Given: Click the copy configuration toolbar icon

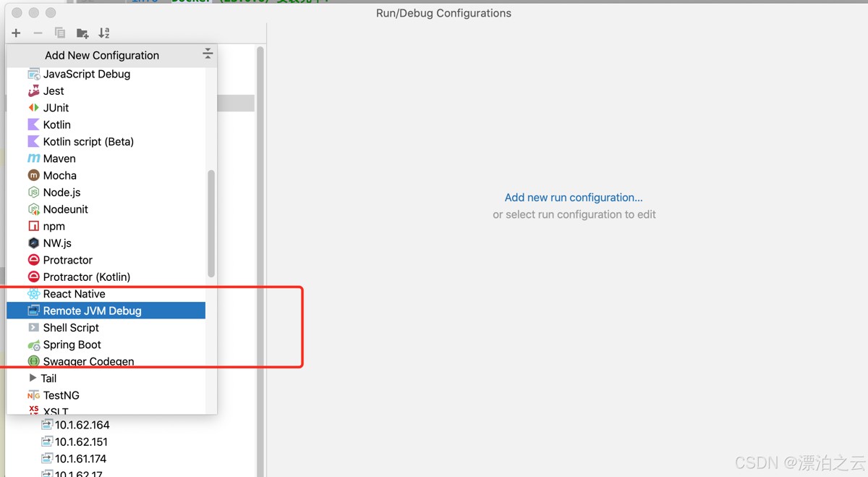Looking at the screenshot, I should [60, 33].
